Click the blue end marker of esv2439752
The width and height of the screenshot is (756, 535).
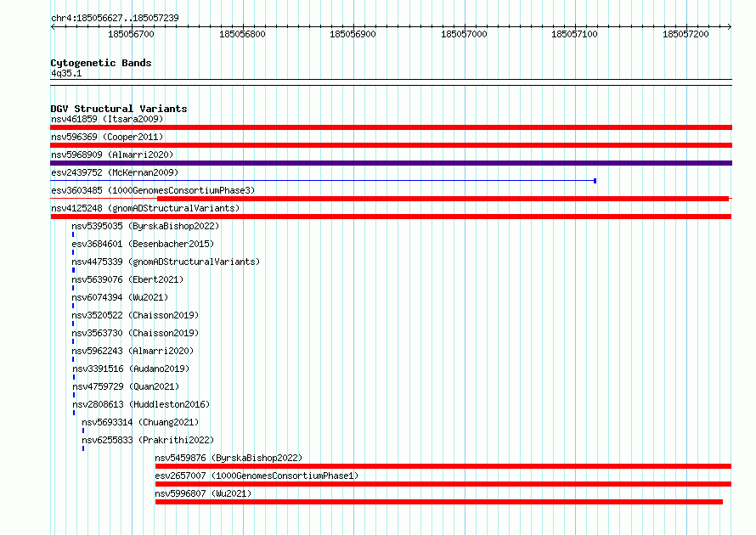595,181
